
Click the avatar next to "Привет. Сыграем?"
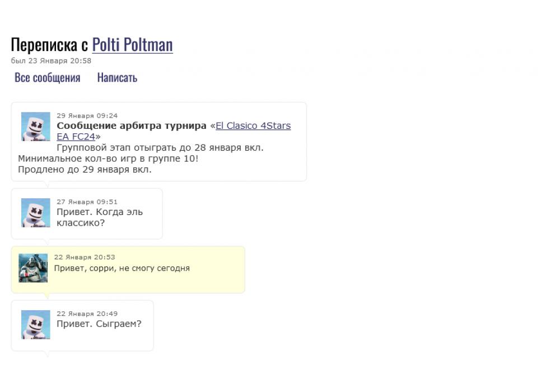coord(36,325)
